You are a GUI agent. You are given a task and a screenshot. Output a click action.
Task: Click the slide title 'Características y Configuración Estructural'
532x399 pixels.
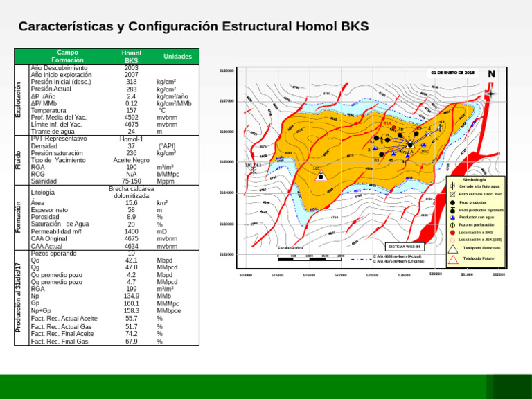pyautogui.click(x=154, y=26)
